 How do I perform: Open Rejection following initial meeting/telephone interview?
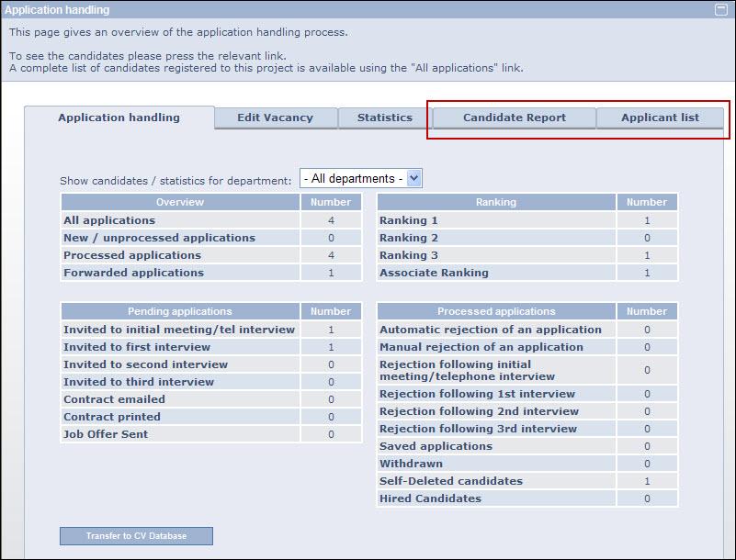pyautogui.click(x=467, y=371)
